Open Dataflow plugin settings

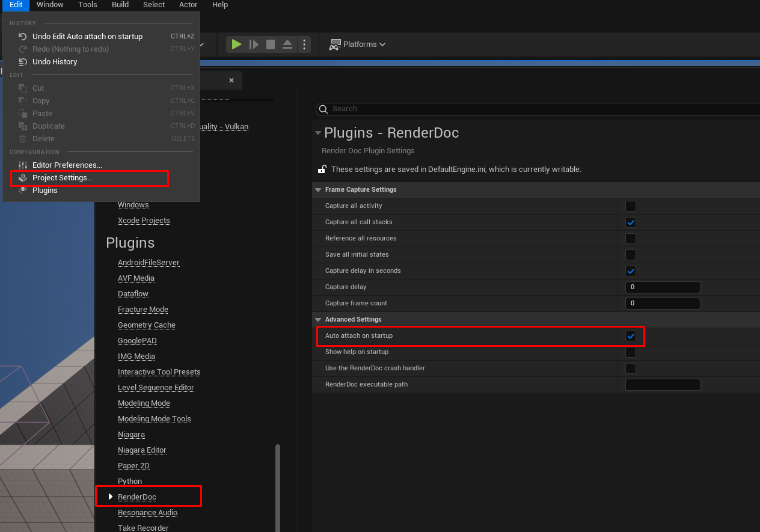click(x=133, y=294)
